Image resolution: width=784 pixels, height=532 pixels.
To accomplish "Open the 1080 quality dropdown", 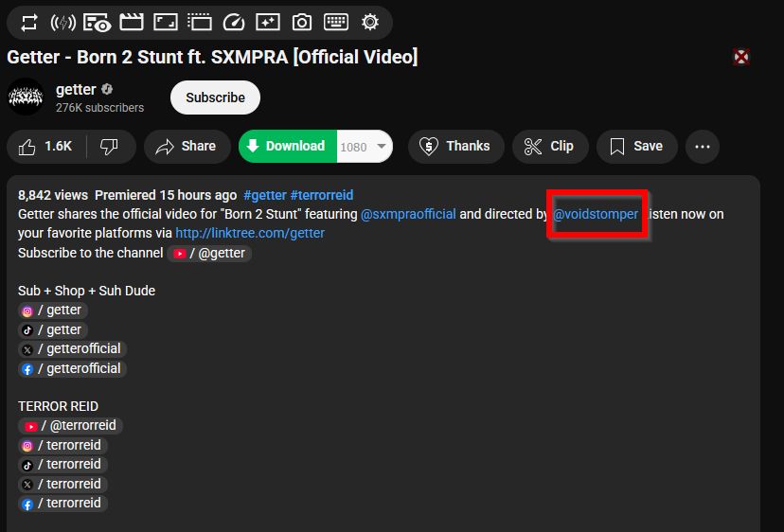I will coord(365,147).
